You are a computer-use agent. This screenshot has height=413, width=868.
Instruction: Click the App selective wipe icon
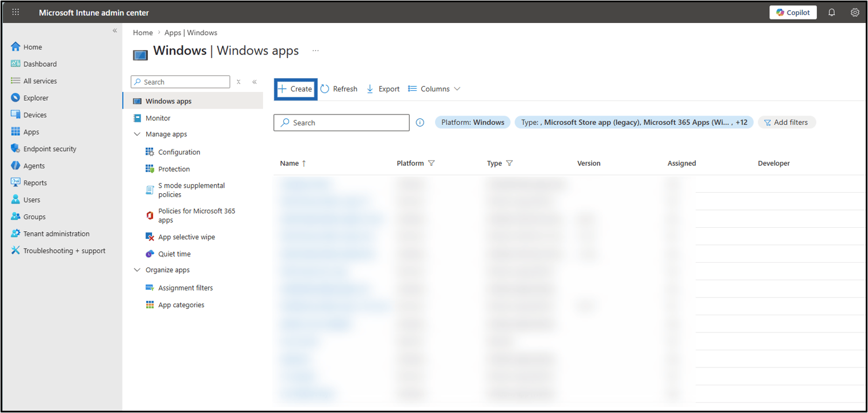point(150,237)
